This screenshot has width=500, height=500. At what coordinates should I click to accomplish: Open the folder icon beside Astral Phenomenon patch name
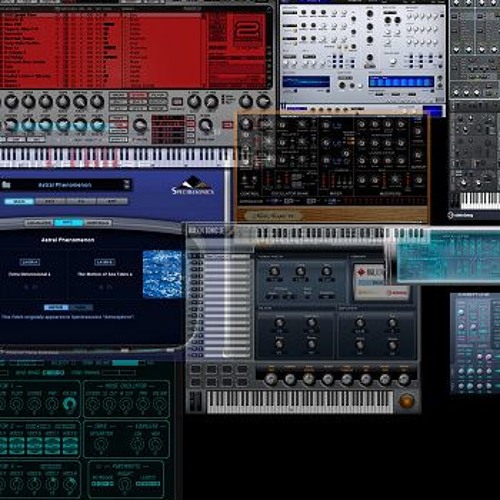pos(6,185)
